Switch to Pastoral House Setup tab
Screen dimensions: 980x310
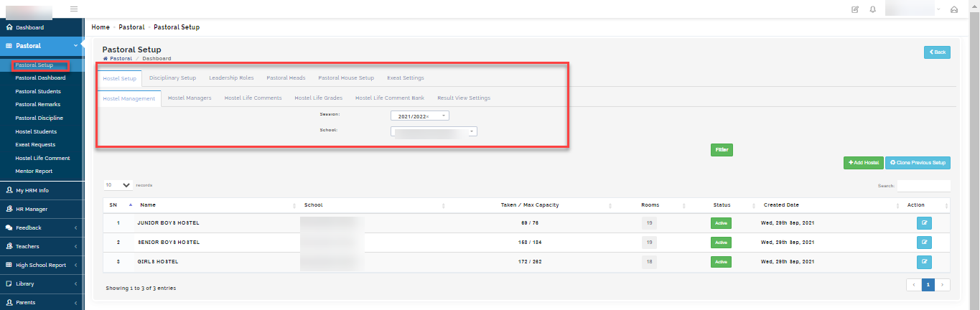point(346,77)
